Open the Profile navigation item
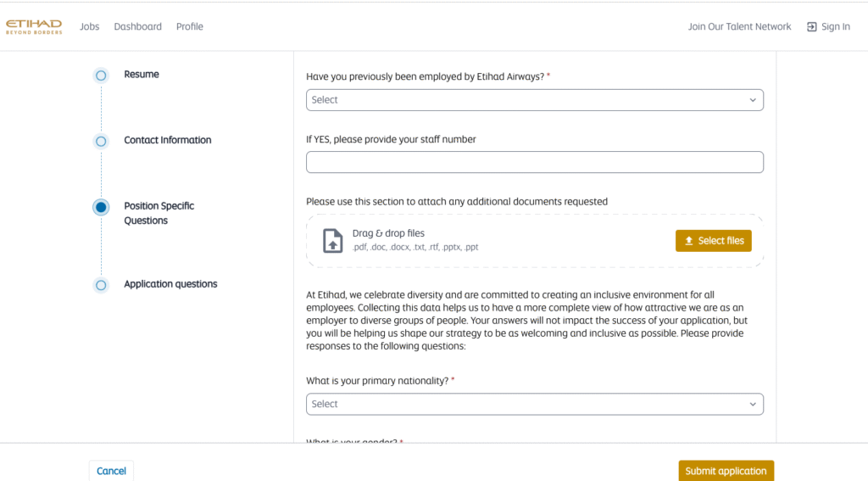 click(x=190, y=27)
